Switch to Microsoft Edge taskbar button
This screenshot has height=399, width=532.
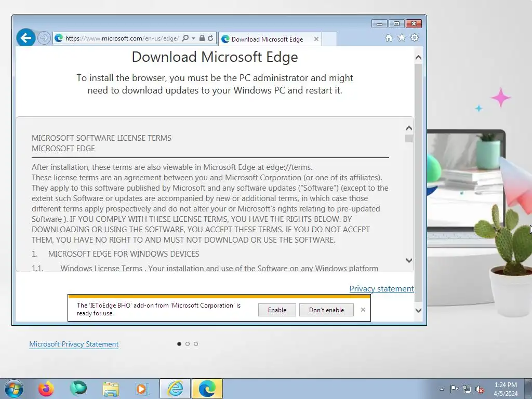click(207, 389)
